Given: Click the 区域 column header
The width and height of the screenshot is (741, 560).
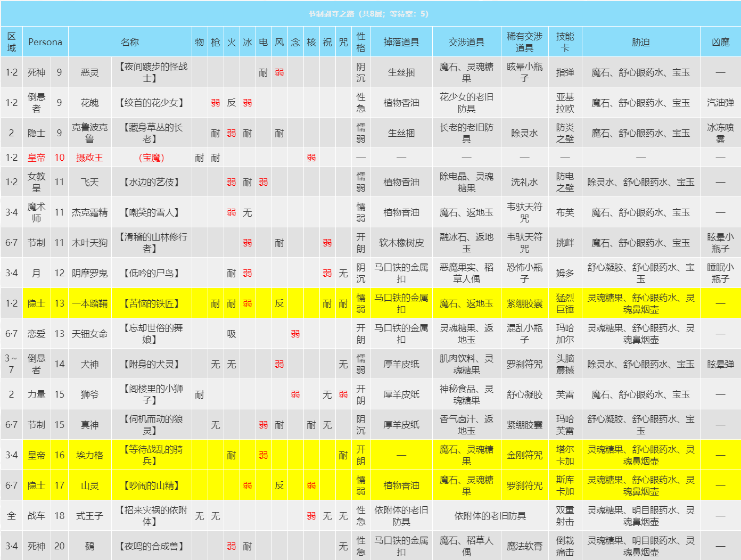Looking at the screenshot, I should 12,42.
